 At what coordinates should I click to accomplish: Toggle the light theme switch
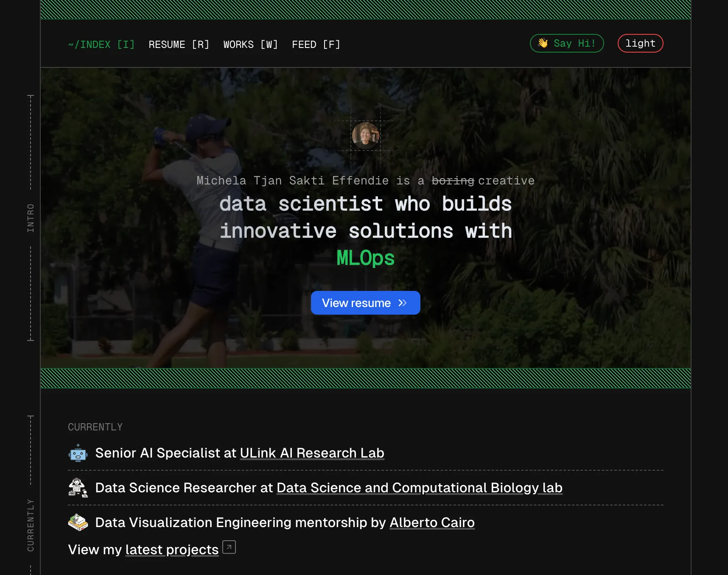[x=640, y=43]
